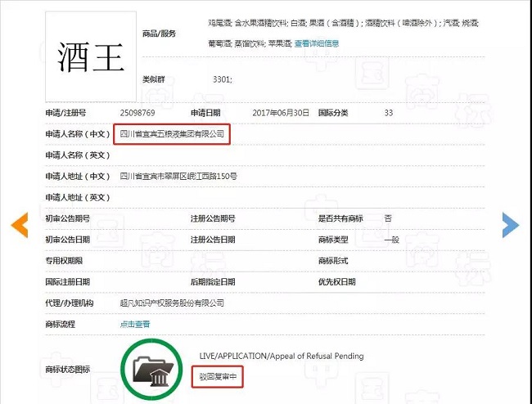Click the 专用权期限 label
The image size is (532, 404).
click(64, 261)
